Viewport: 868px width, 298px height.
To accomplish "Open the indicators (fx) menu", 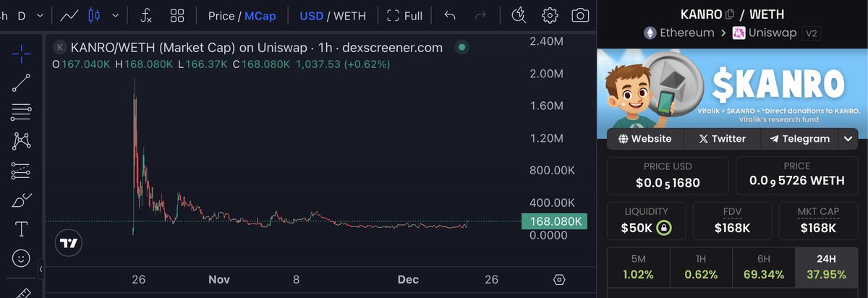I will pos(146,15).
